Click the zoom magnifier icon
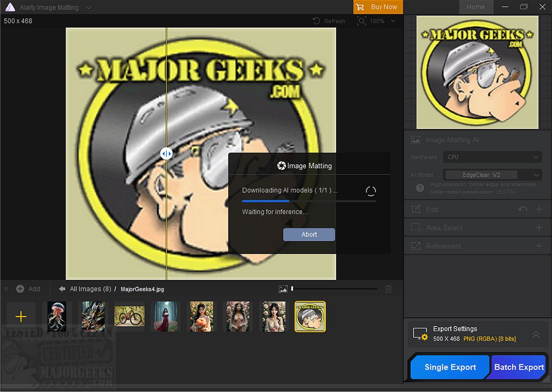This screenshot has width=552, height=392. [x=362, y=21]
